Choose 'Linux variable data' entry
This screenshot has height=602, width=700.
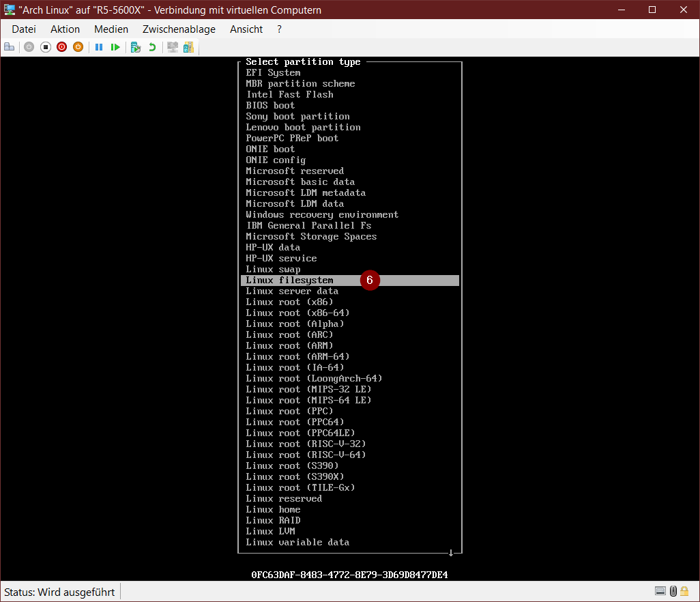[x=297, y=543]
